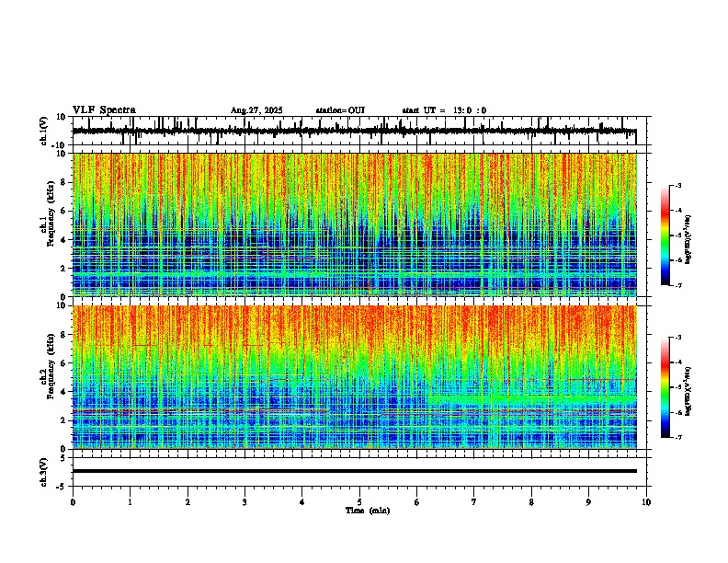Click the ch.1 colorbar "log(PSD)(V²/Hz)" label

tap(688, 239)
